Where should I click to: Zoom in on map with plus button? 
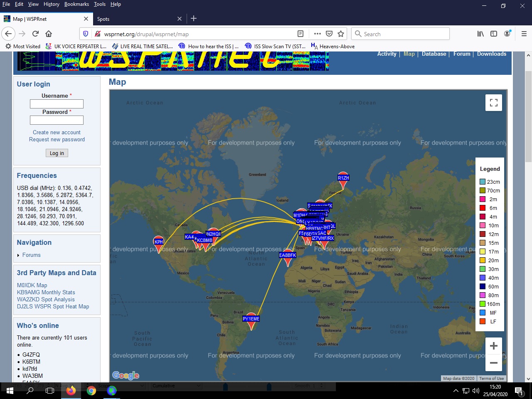click(493, 346)
